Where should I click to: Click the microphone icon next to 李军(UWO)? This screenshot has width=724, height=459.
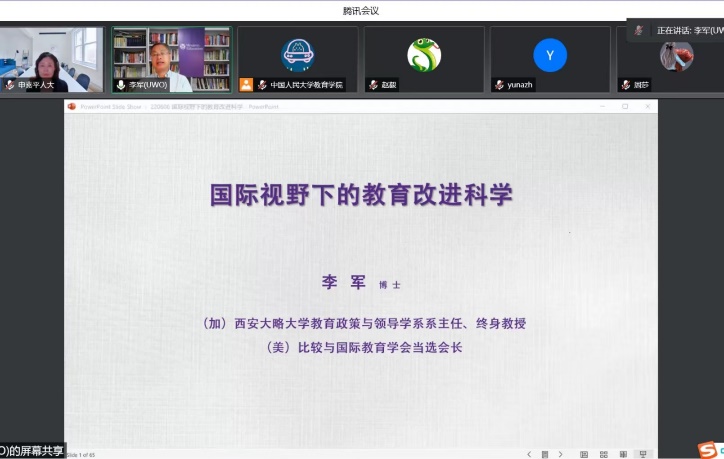pyautogui.click(x=121, y=85)
